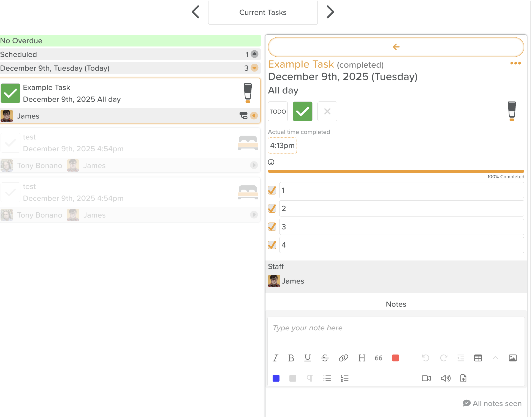Screen dimensions: 532x417
Task: Click the orange back arrow button
Action: point(396,47)
